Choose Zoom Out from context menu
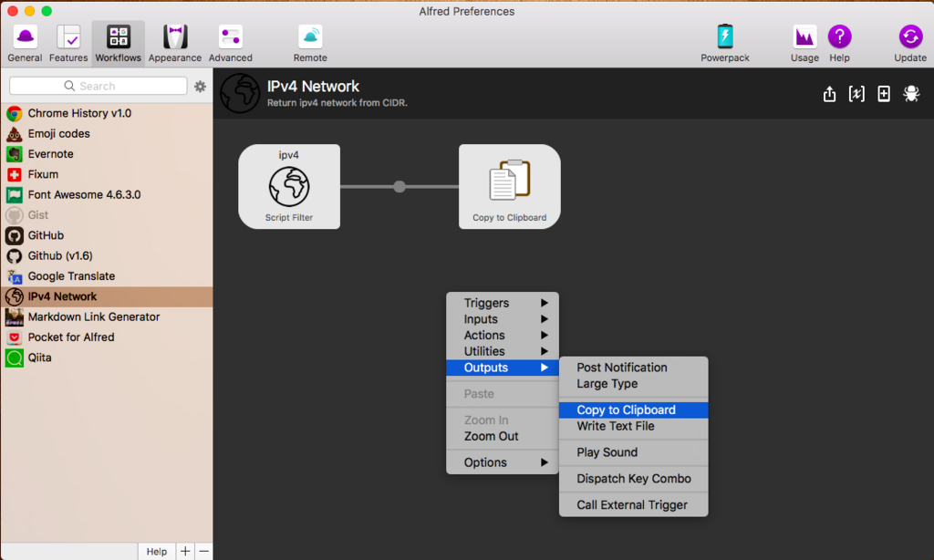934x560 pixels. (503, 436)
